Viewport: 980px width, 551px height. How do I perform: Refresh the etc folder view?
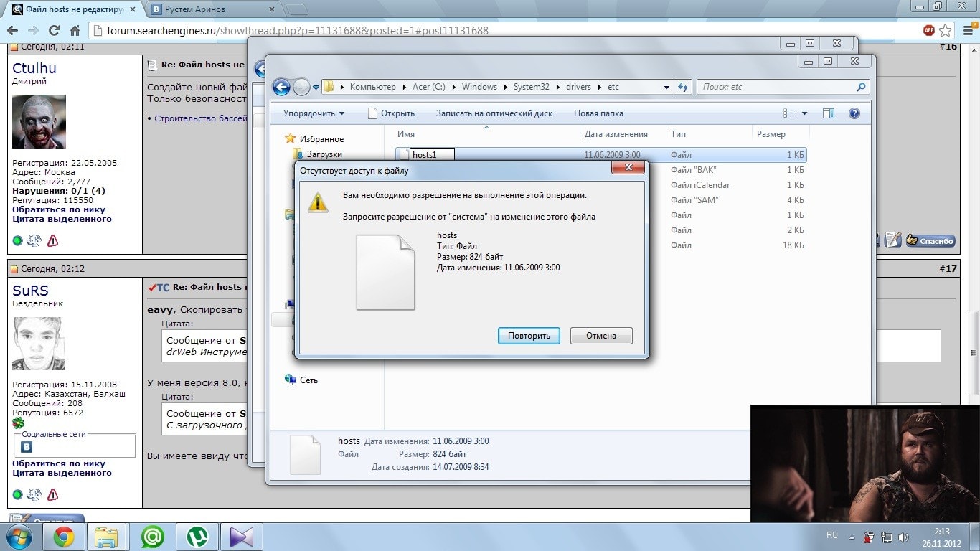pyautogui.click(x=683, y=87)
